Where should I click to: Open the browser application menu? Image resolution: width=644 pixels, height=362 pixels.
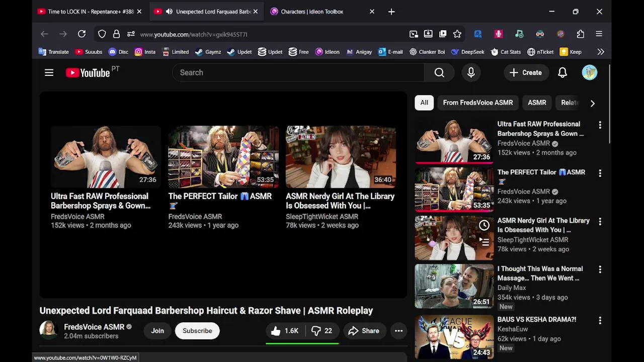[599, 34]
